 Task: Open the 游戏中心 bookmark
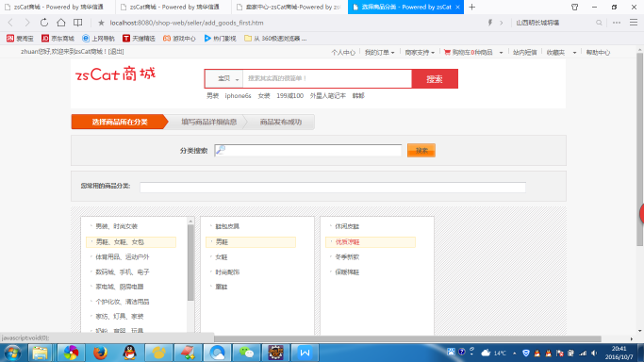(x=179, y=38)
